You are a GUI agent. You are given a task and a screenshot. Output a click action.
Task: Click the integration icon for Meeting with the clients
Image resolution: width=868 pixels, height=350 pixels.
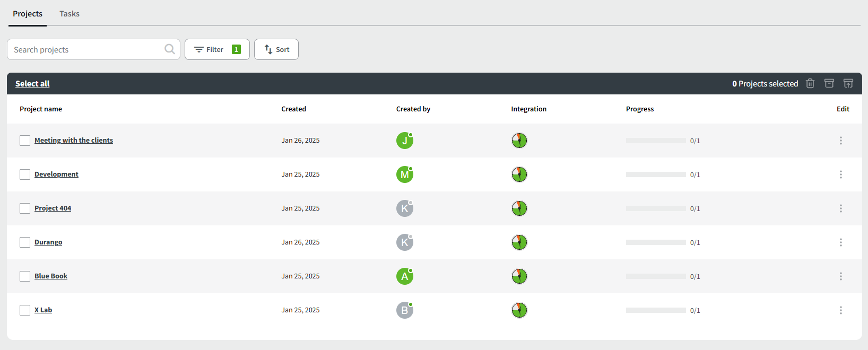519,141
